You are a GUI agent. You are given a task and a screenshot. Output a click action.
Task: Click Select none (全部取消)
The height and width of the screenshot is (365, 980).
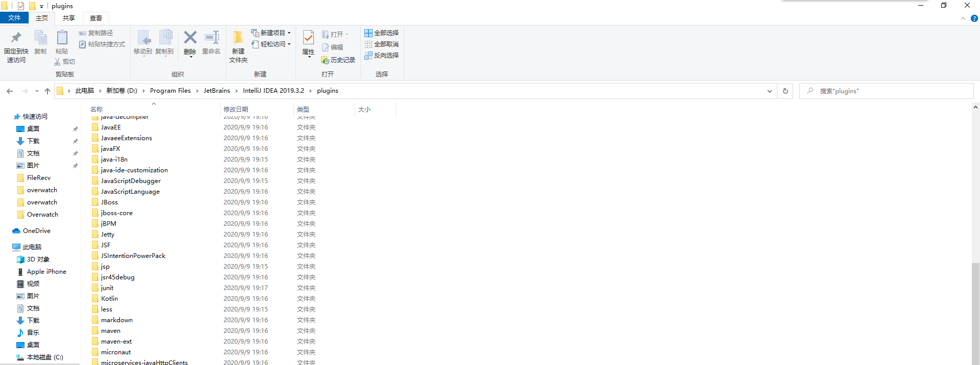click(381, 44)
